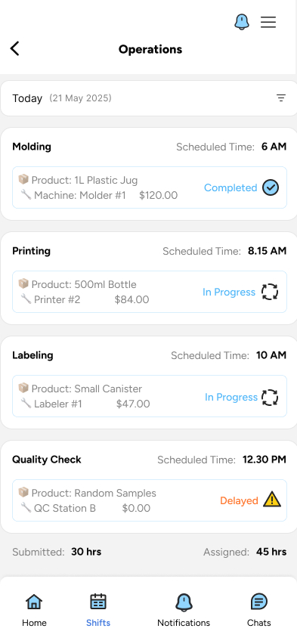Click the In Progress text on Printing
This screenshot has height=644, width=297.
click(x=229, y=293)
